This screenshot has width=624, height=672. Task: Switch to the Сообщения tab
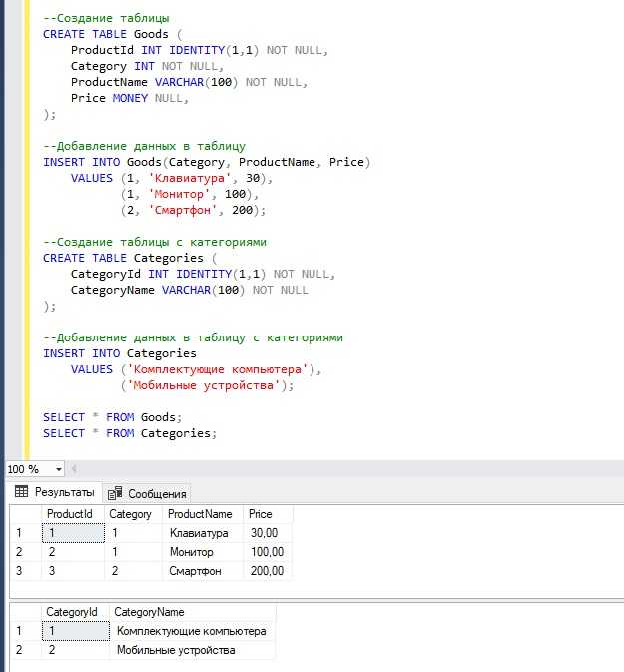click(x=148, y=493)
